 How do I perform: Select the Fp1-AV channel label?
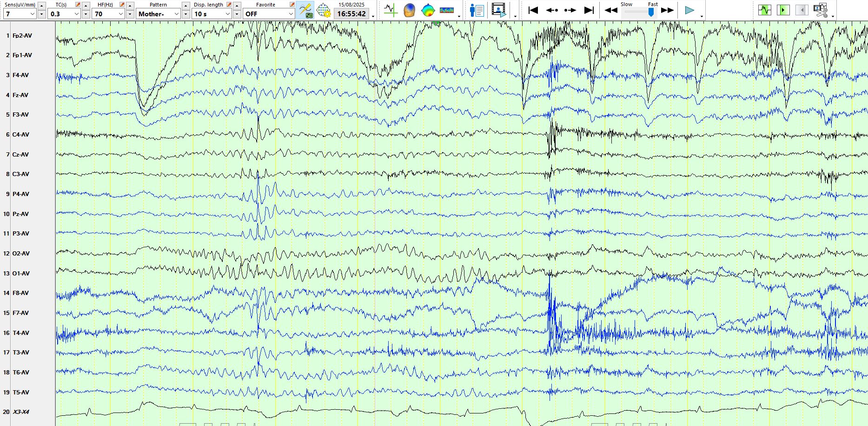pyautogui.click(x=22, y=55)
